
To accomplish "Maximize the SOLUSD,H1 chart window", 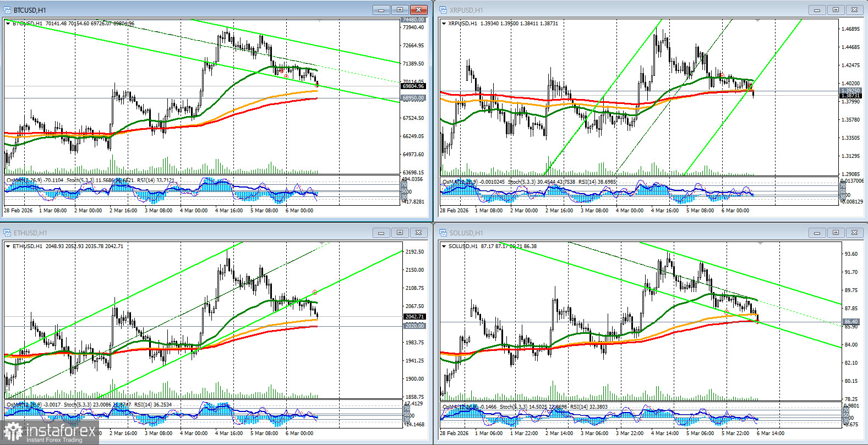I will [836, 233].
